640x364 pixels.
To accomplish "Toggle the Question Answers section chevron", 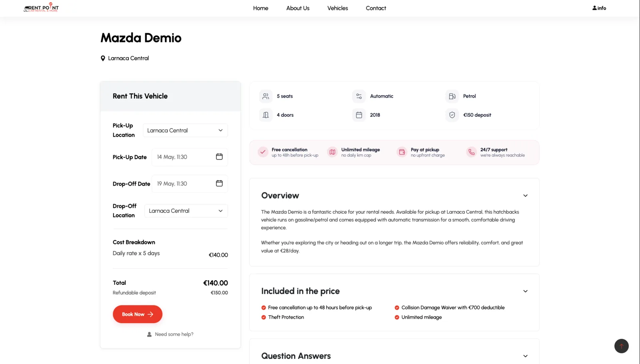I will click(525, 356).
